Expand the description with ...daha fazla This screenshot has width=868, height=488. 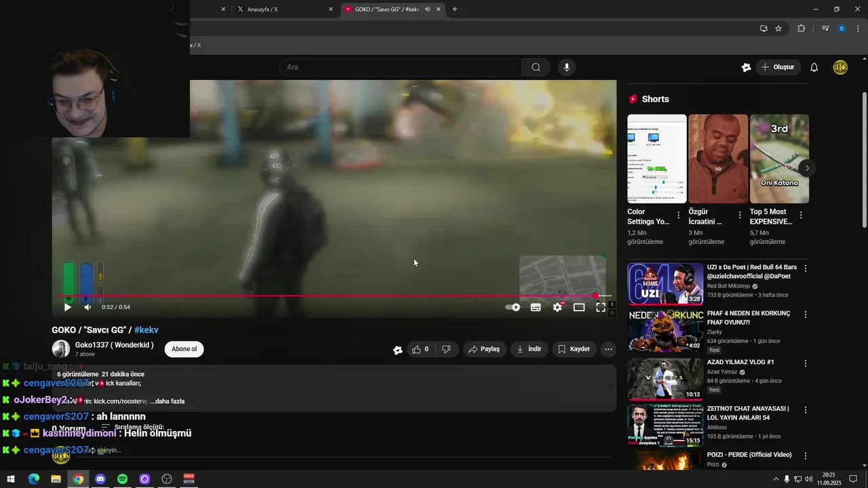coord(167,401)
